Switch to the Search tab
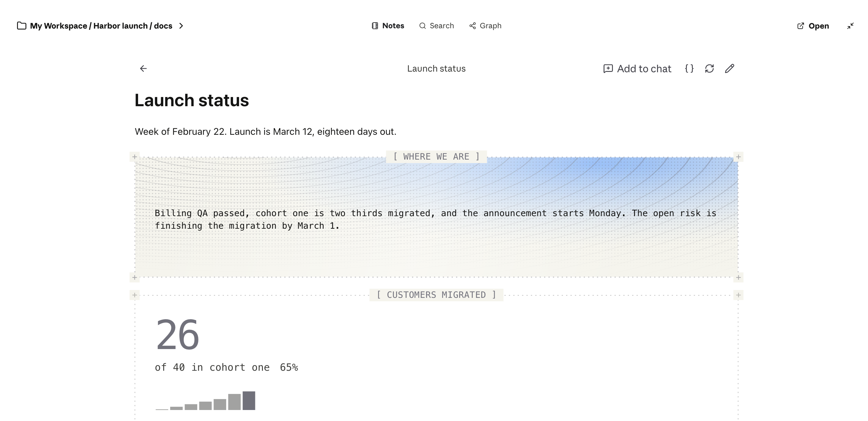 pos(437,26)
